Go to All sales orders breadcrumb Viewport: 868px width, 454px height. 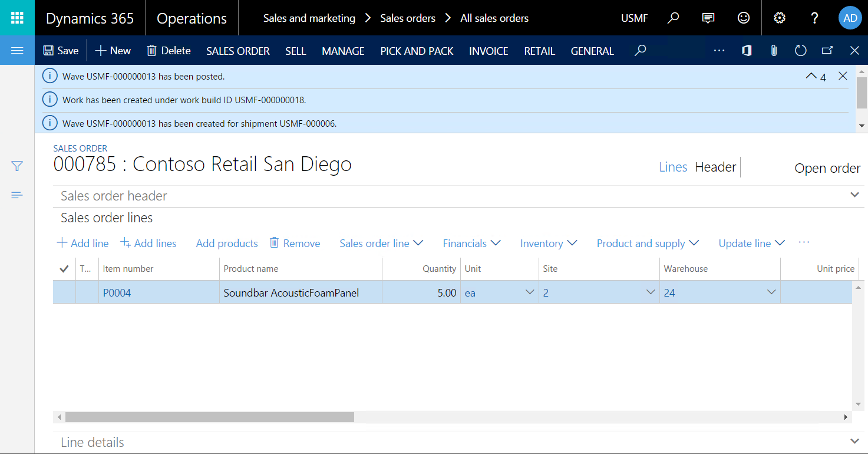494,18
